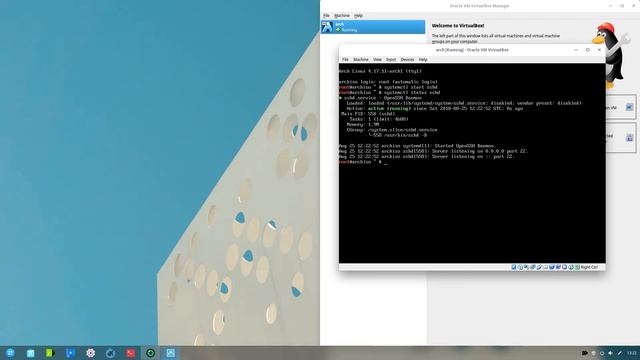Click network adapter icon in VM status bar
Image resolution: width=640 pixels, height=360 pixels.
point(533,267)
